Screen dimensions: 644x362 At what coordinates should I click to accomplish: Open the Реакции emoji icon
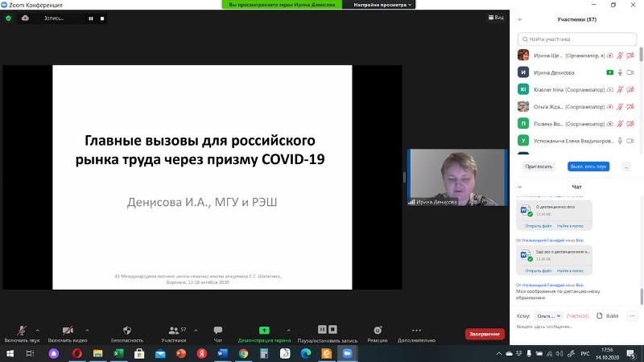tap(377, 330)
